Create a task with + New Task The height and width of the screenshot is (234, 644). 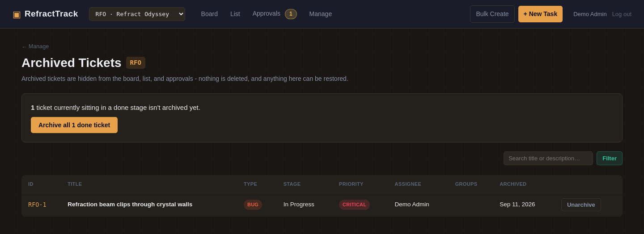[540, 14]
